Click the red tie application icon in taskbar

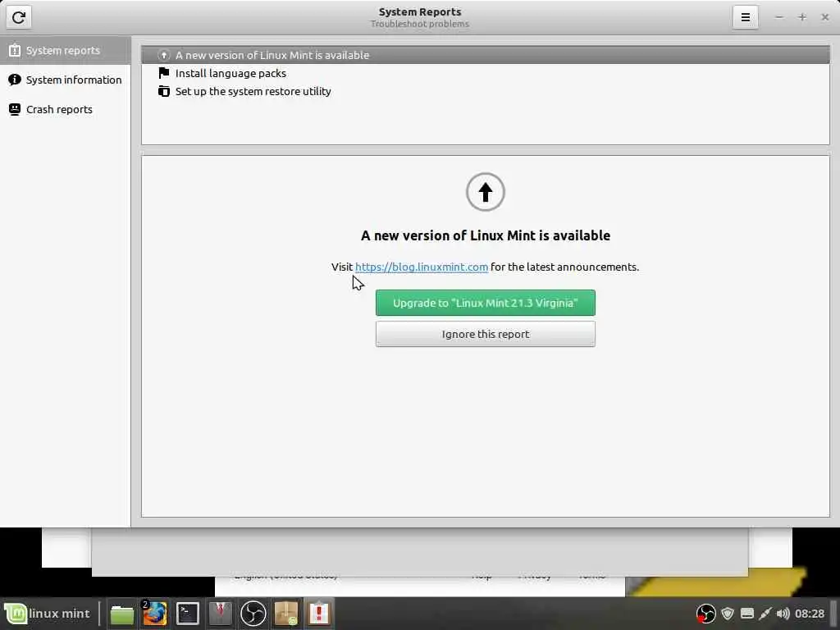(x=220, y=614)
